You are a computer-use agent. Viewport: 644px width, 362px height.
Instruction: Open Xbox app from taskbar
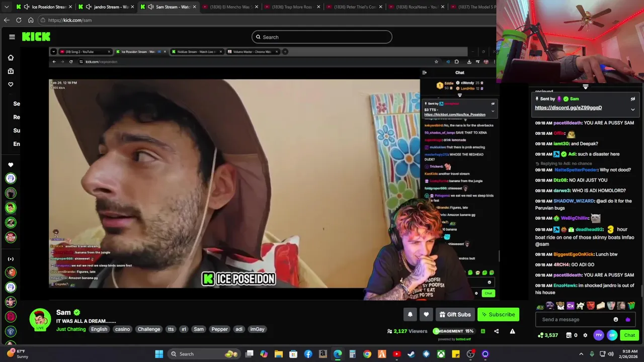[x=441, y=354]
